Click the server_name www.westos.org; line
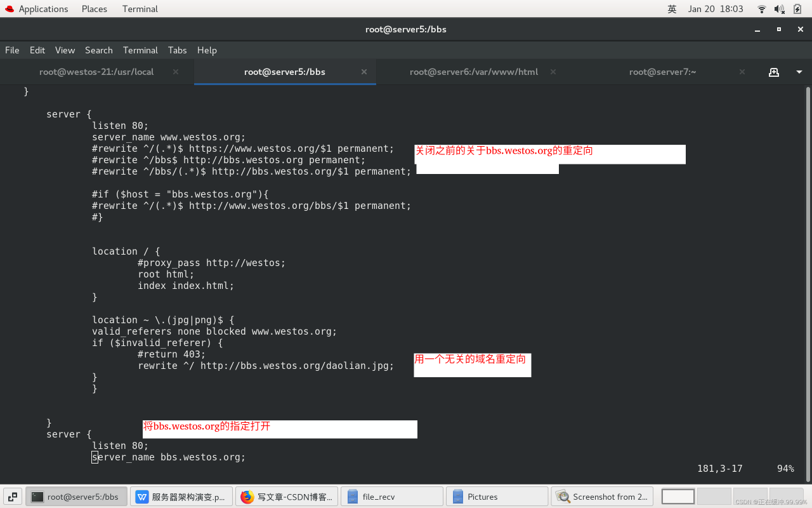 pyautogui.click(x=169, y=137)
